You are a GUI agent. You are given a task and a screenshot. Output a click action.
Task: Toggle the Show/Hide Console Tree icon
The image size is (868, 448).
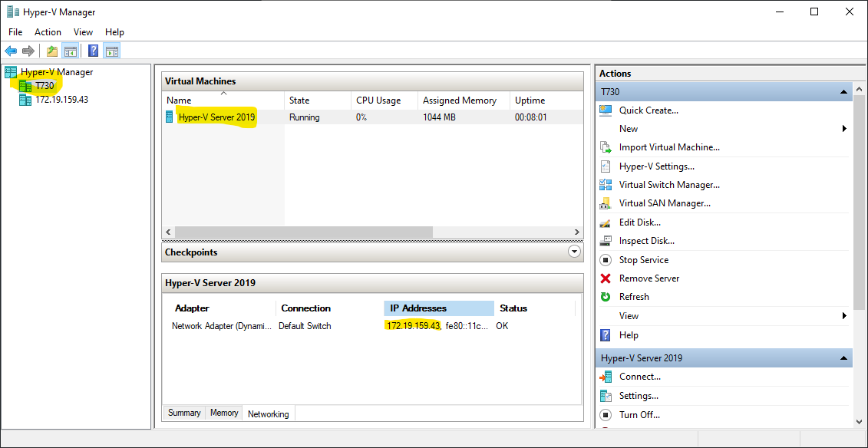(x=70, y=51)
